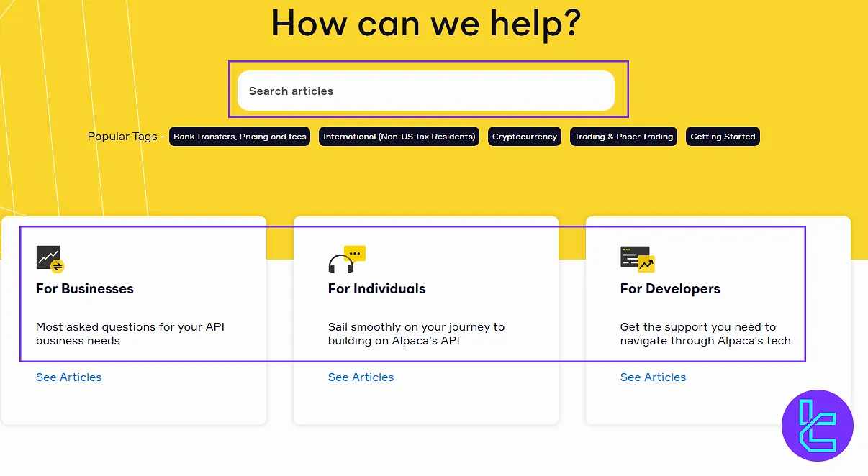
Task: Open the International (Non-US Tax Residents) tag
Action: 399,137
